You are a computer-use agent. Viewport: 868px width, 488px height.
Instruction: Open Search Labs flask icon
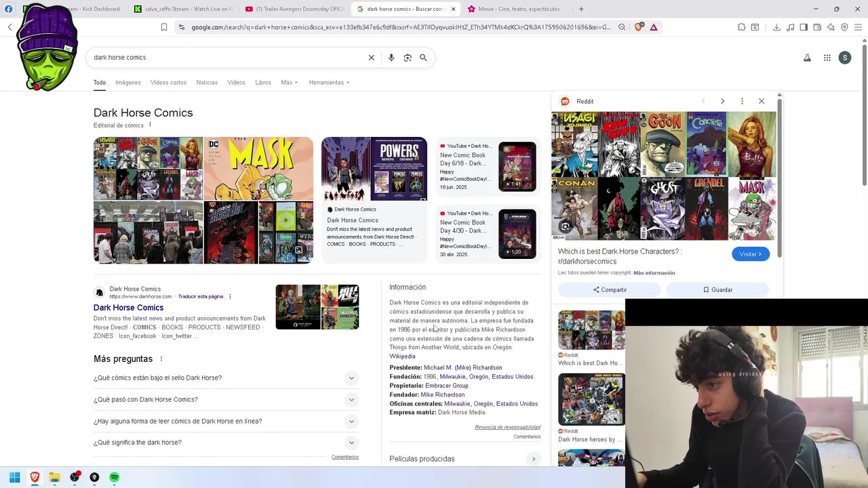(x=807, y=58)
